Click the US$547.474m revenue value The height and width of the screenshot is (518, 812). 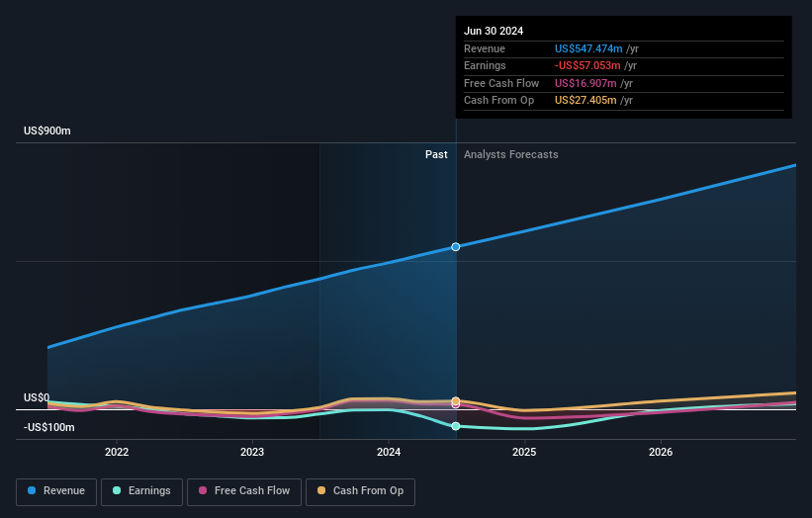tap(588, 48)
